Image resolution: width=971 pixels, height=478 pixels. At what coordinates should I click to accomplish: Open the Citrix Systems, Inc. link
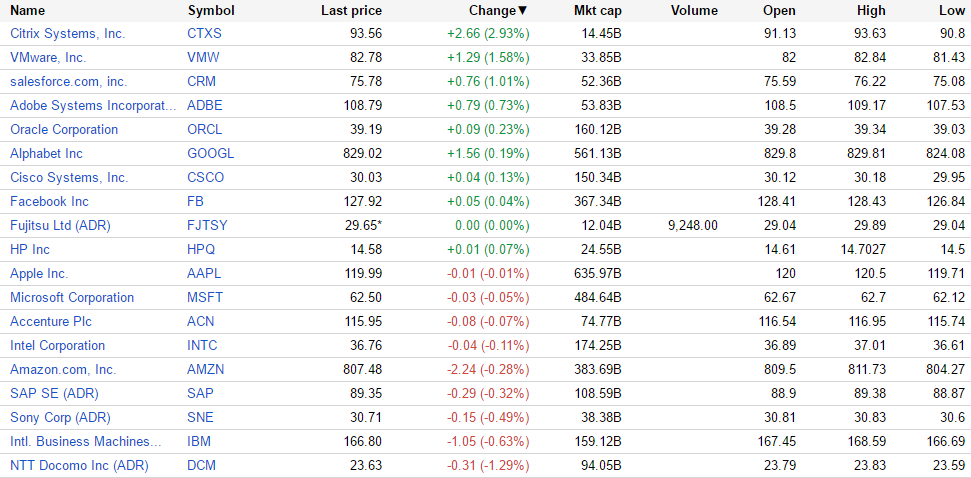point(67,33)
